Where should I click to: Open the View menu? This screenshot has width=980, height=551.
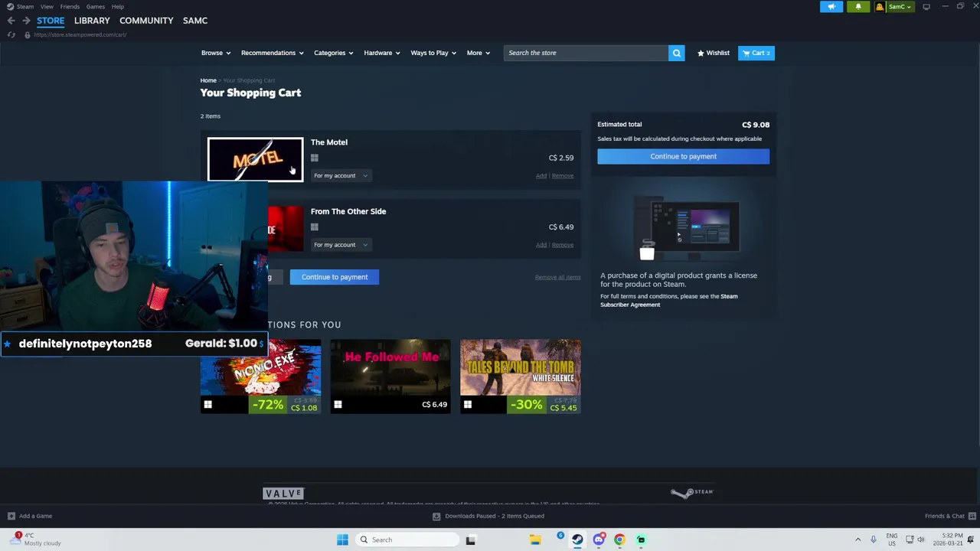pyautogui.click(x=47, y=7)
